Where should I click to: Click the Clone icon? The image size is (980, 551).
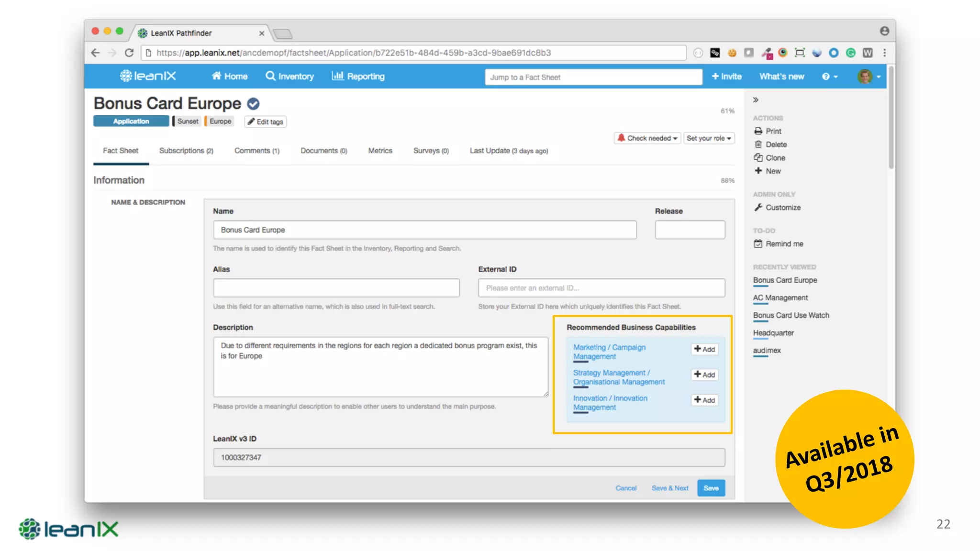[x=758, y=158]
